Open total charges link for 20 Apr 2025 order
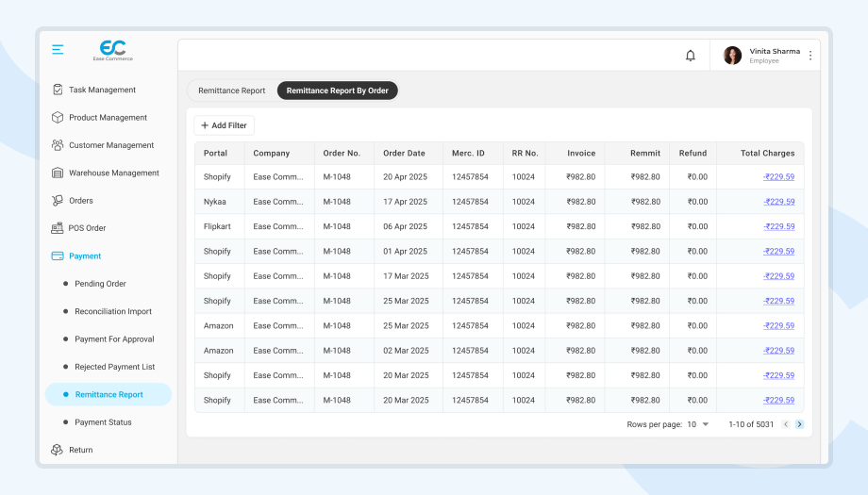868x495 pixels. point(779,177)
